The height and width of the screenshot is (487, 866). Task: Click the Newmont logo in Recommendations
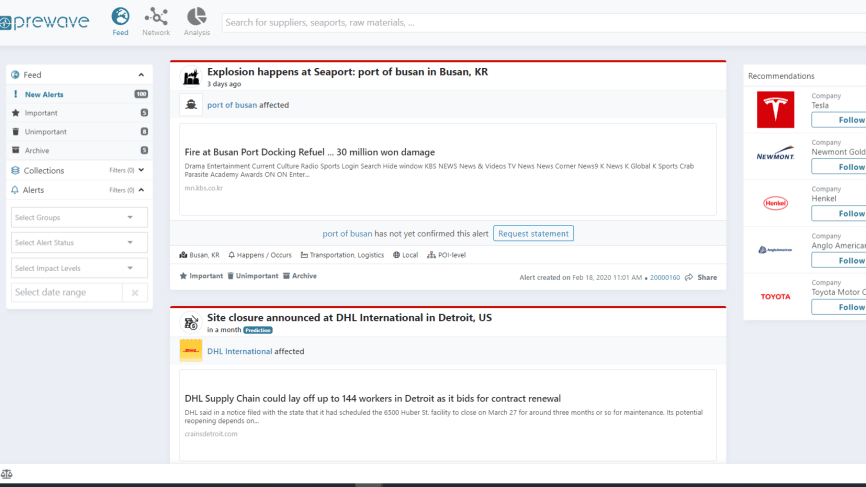(x=775, y=154)
